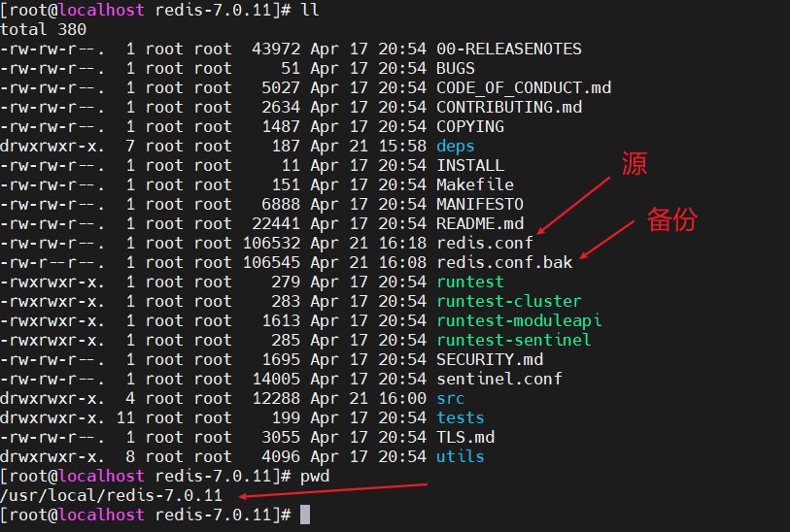Screen dimensions: 790x532
Task: Click the runtest-sentinel script name
Action: coord(513,340)
